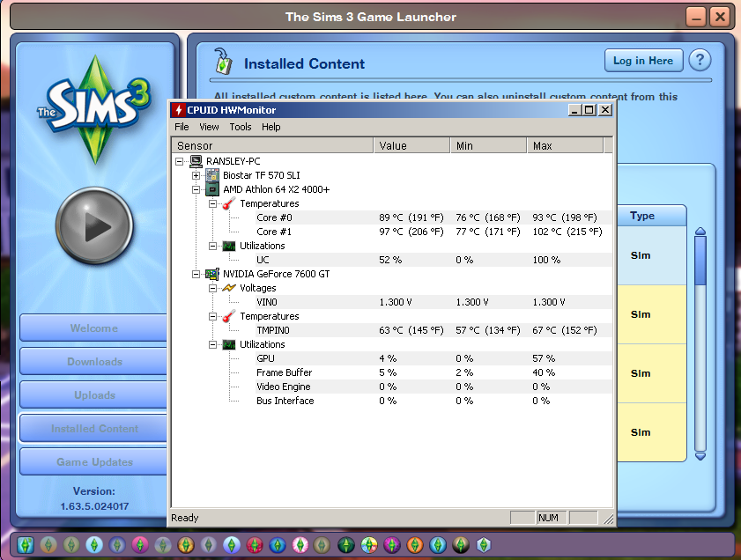
Task: Click the Max column header
Action: 565,145
